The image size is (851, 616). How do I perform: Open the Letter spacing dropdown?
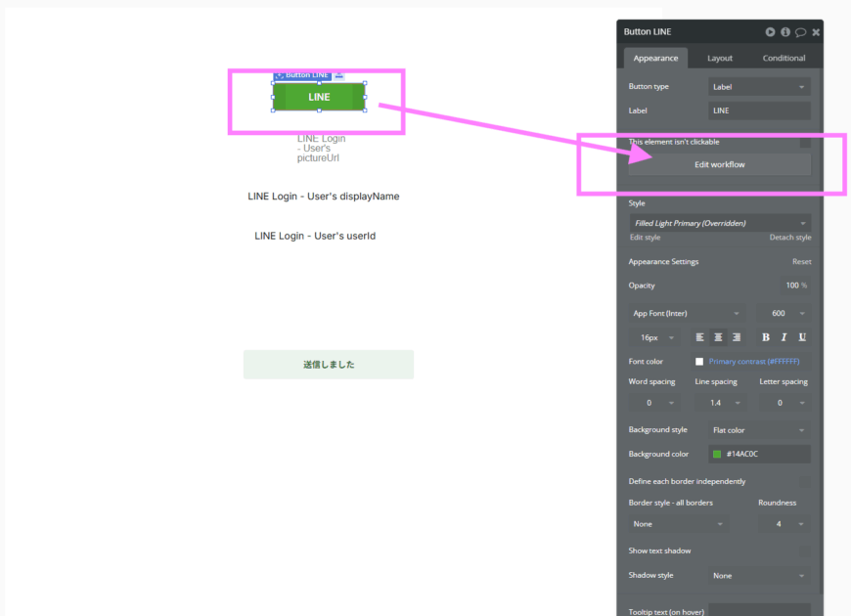pyautogui.click(x=784, y=403)
